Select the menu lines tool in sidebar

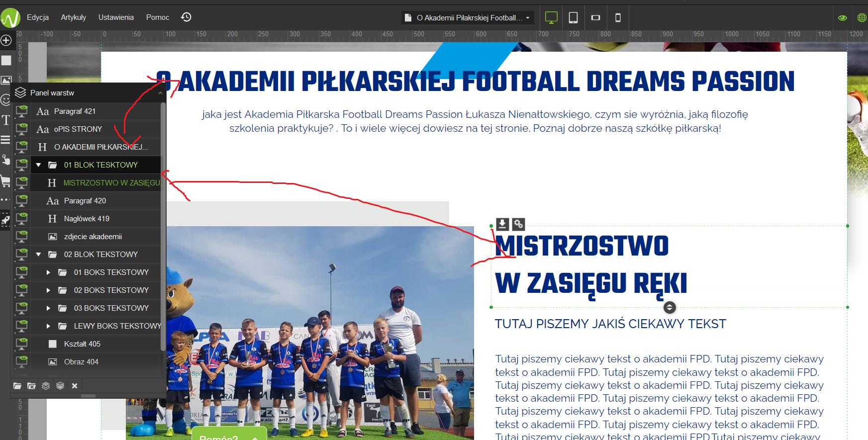click(5, 140)
